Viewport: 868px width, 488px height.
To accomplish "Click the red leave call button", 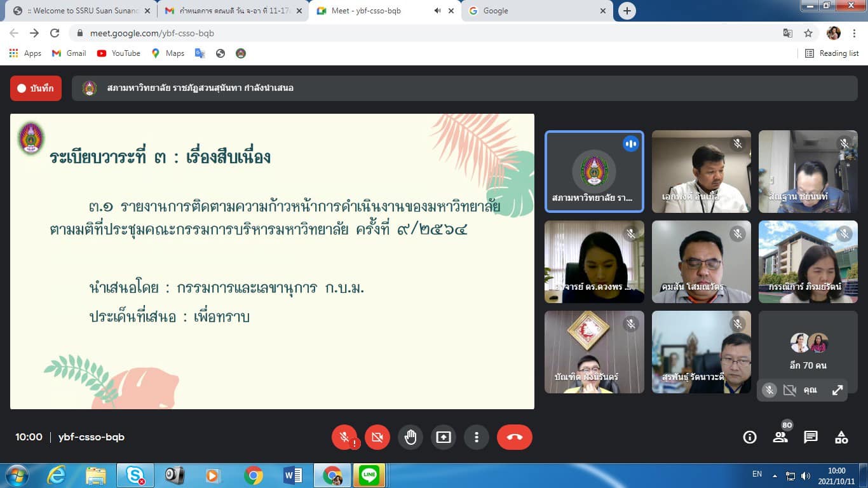I will pos(514,437).
